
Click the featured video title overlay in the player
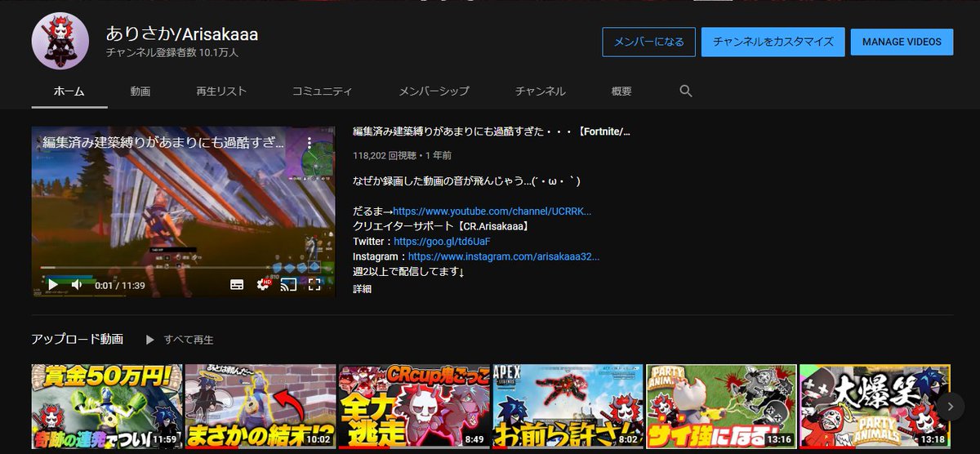pyautogui.click(x=164, y=142)
